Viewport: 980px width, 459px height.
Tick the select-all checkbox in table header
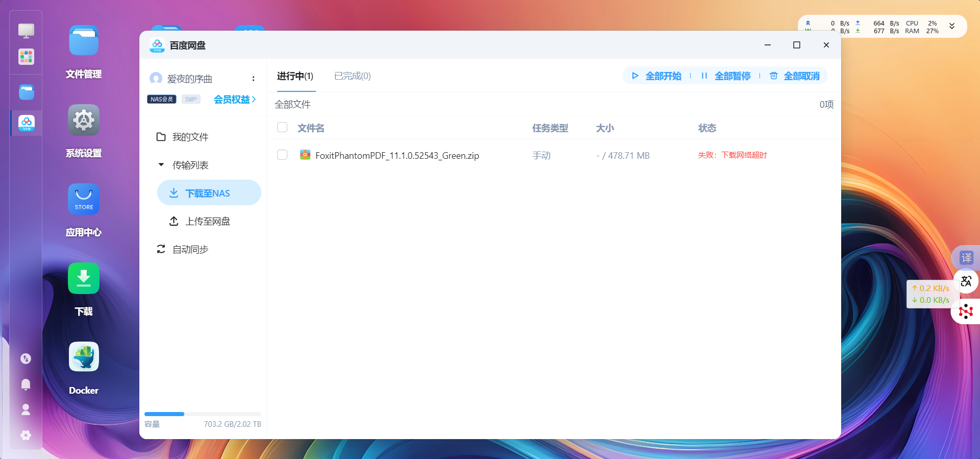click(282, 128)
